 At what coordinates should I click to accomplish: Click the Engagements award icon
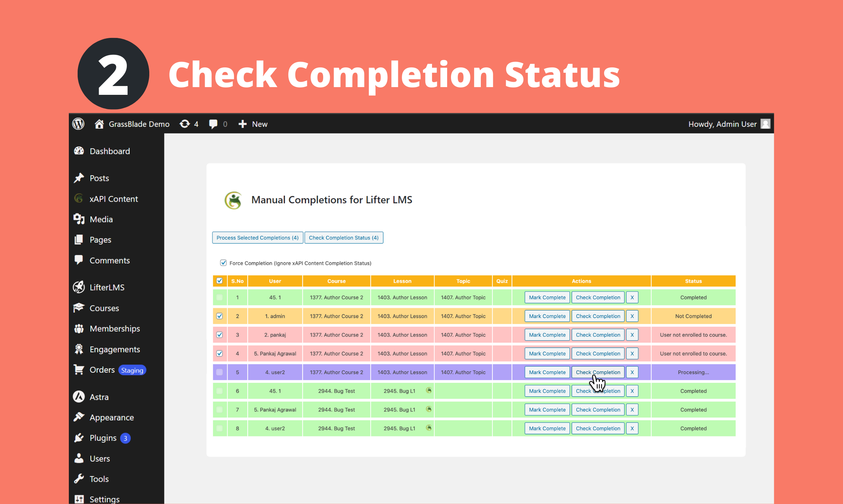point(79,349)
